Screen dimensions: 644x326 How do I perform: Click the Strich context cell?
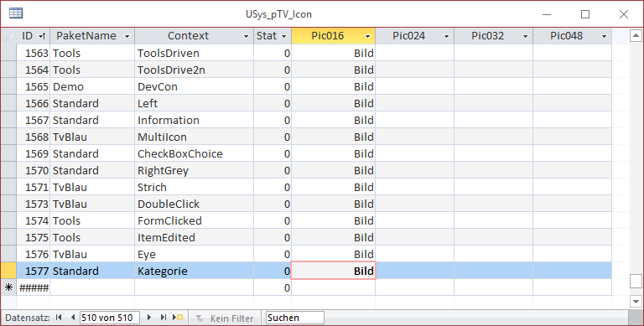click(x=194, y=187)
